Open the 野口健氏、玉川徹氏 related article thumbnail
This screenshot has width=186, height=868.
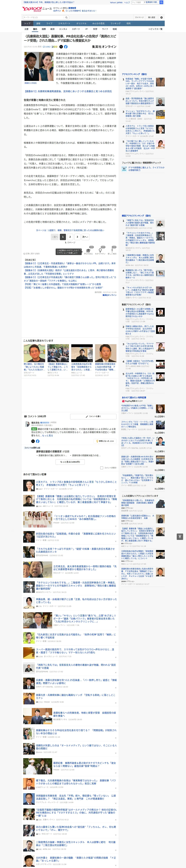pyautogui.click(x=34, y=353)
